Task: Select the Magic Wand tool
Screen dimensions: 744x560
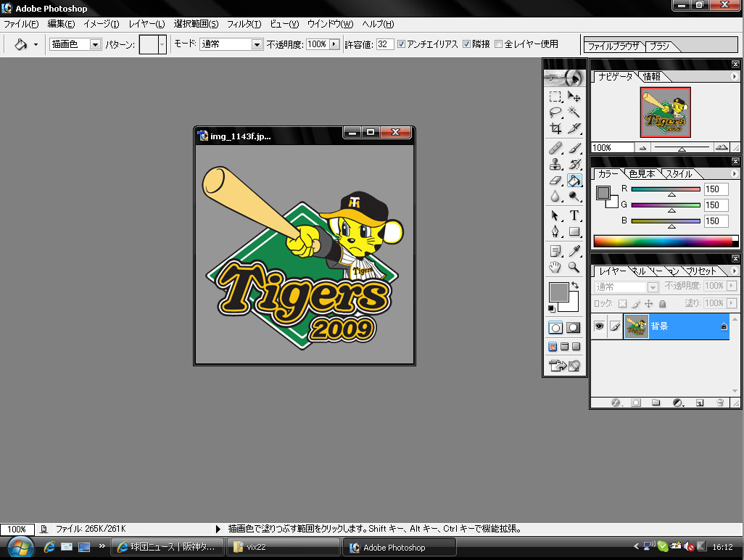Action: (574, 112)
